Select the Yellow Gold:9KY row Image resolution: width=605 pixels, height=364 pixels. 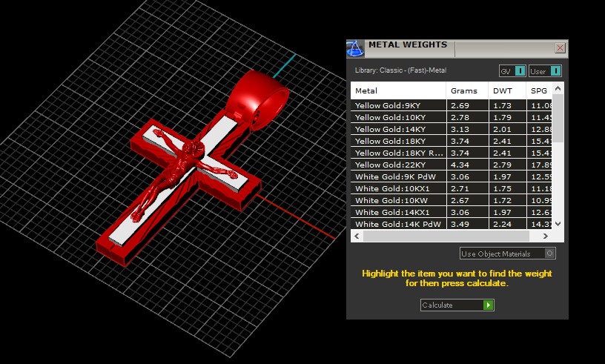click(x=452, y=105)
